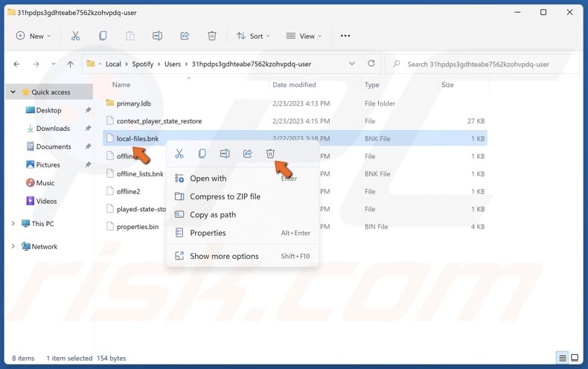Screen dimensions: 588x369
Task: Choose Compress to ZIP file
Action: point(243,196)
